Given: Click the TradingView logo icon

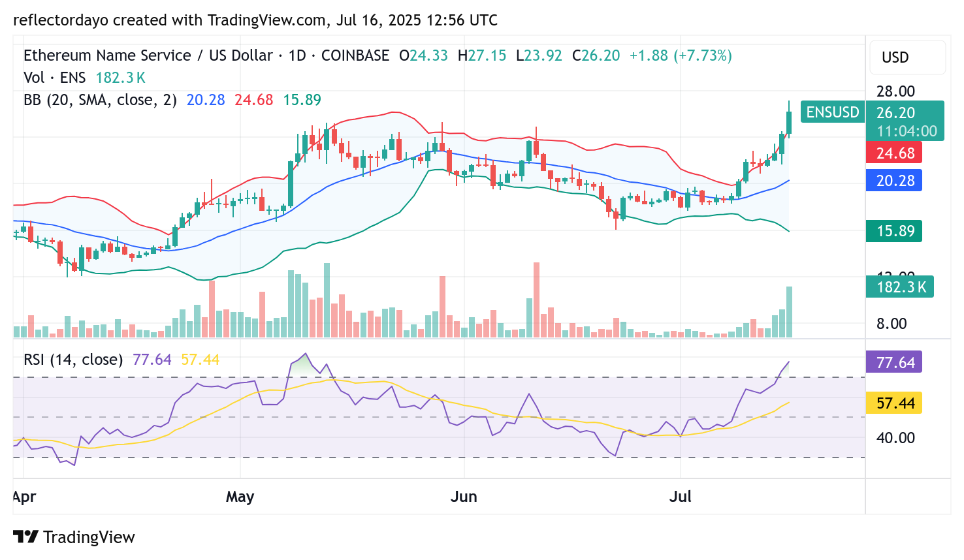Looking at the screenshot, I should coord(26,537).
